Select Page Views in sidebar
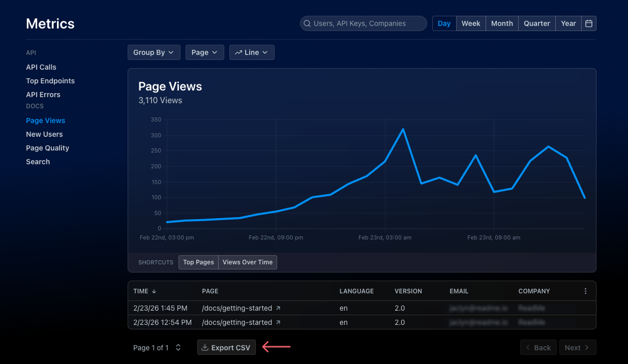628x364 pixels. pos(46,120)
